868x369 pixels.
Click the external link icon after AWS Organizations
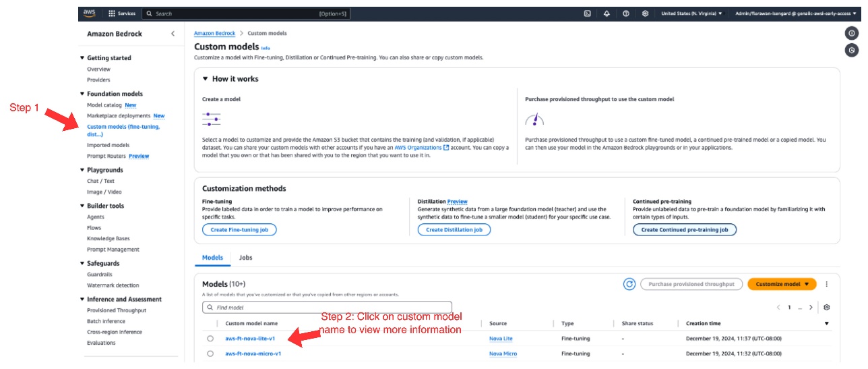[x=446, y=147]
